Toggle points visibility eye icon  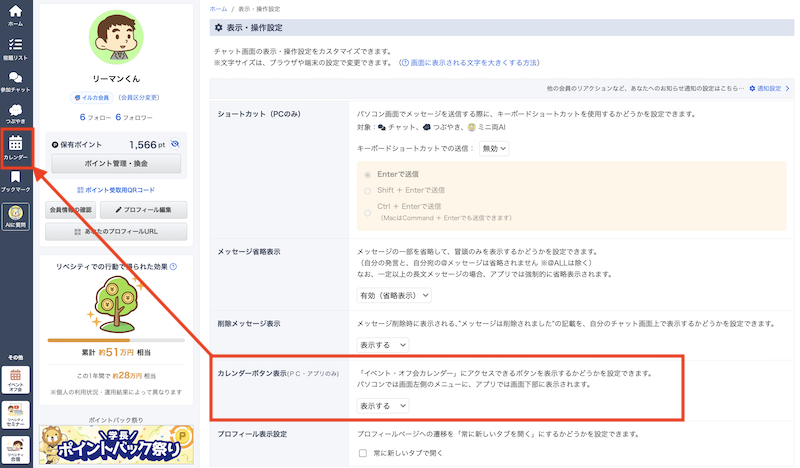[x=175, y=144]
